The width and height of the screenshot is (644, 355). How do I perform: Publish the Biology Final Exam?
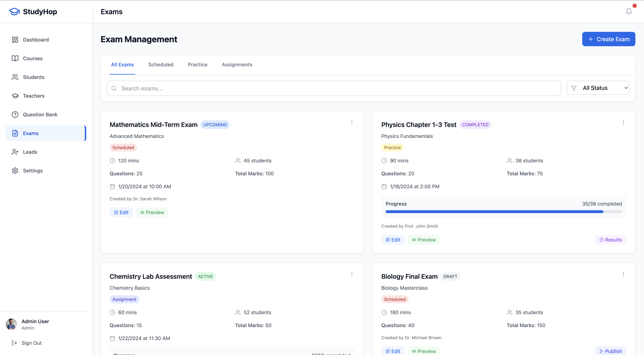[x=611, y=351]
